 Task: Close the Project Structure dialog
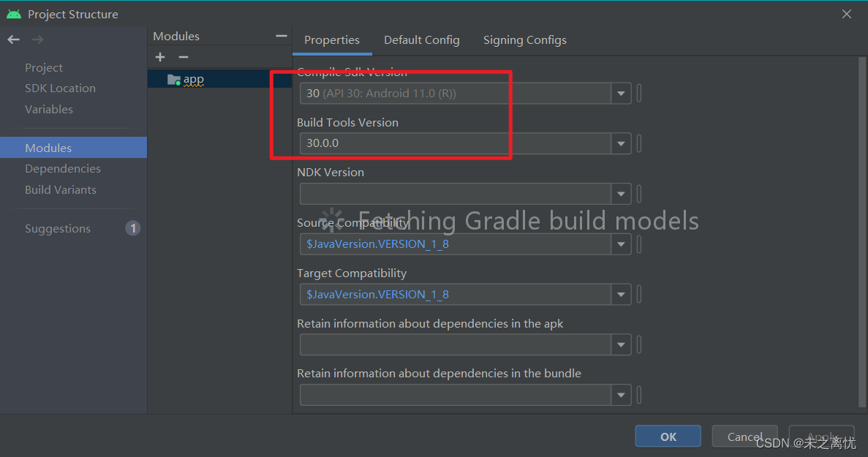(846, 14)
